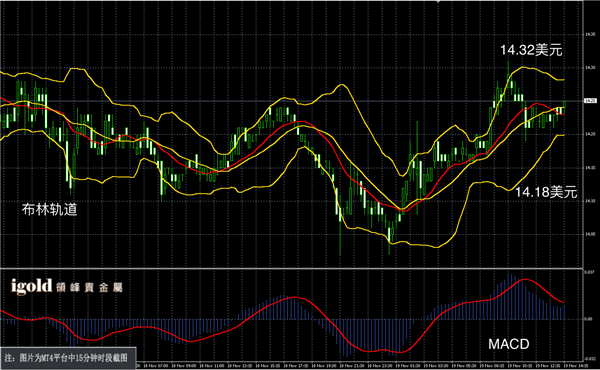Click the 领峰贵金属 brand text
Image resolution: width=600 pixels, height=370 pixels.
point(89,288)
